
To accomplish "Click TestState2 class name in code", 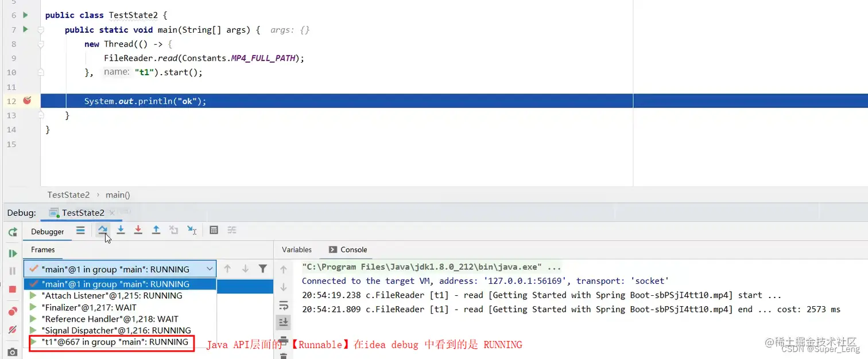I will (134, 16).
